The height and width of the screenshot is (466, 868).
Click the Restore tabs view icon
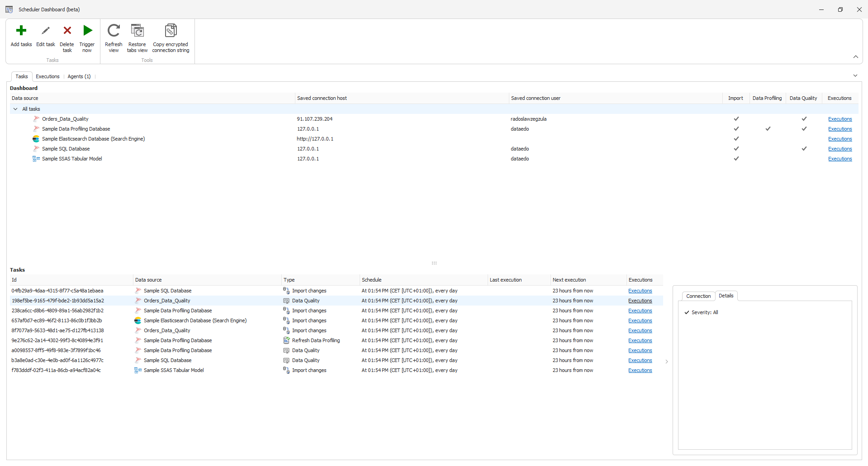[x=137, y=30]
